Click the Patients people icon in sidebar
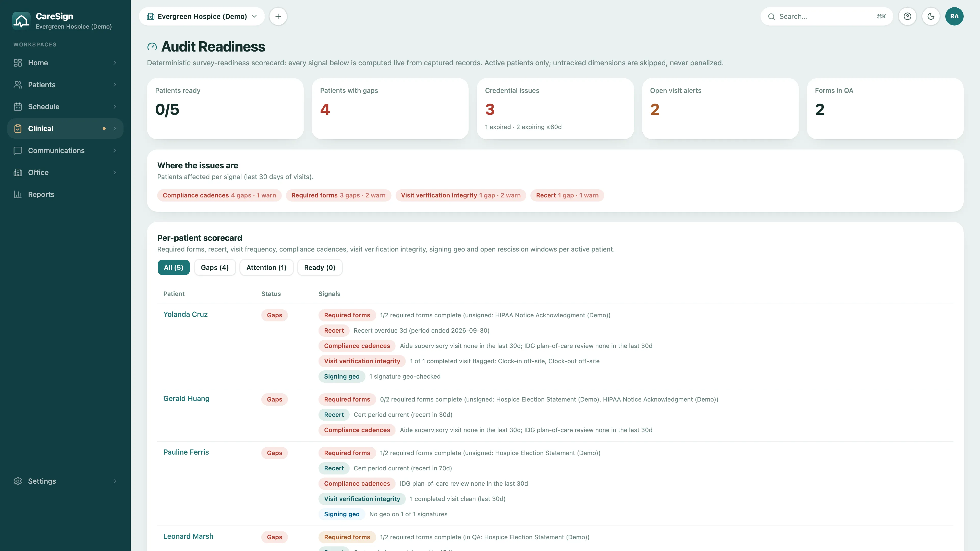Image resolution: width=980 pixels, height=551 pixels. [18, 85]
